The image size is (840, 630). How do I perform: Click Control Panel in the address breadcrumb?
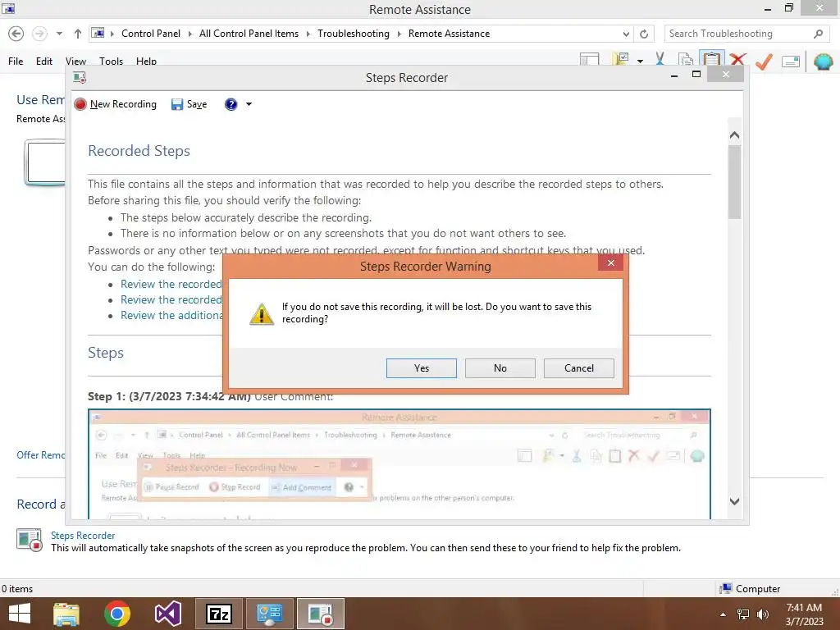pos(151,33)
